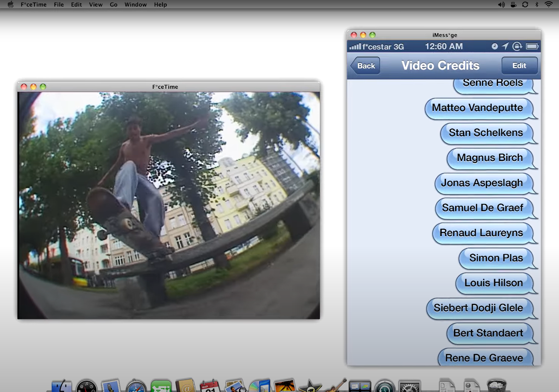
Task: Select the Matteo Vandeputte message bubble
Action: click(481, 109)
